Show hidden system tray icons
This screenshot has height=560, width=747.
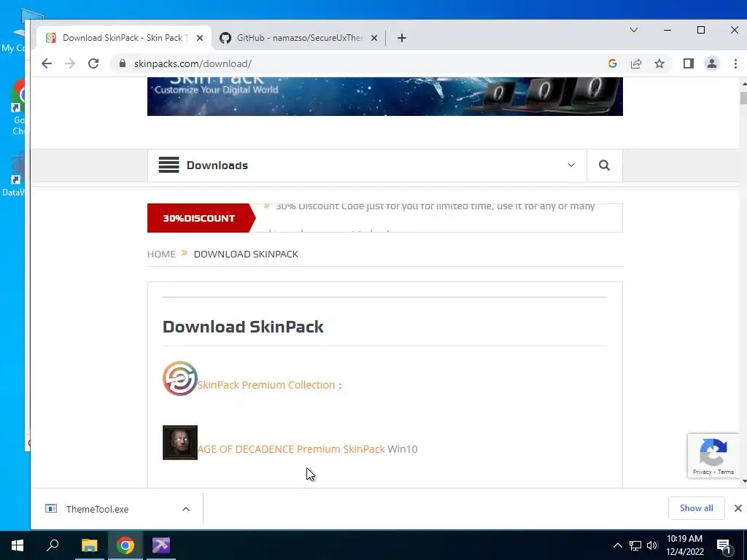pos(617,545)
